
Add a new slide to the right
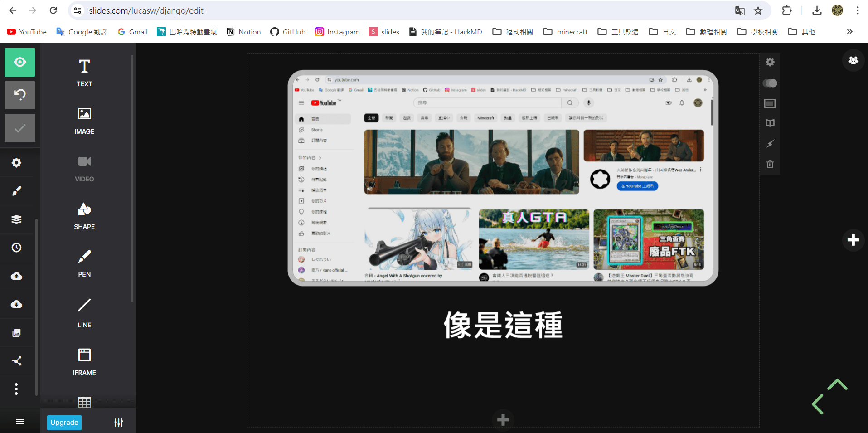tap(853, 240)
